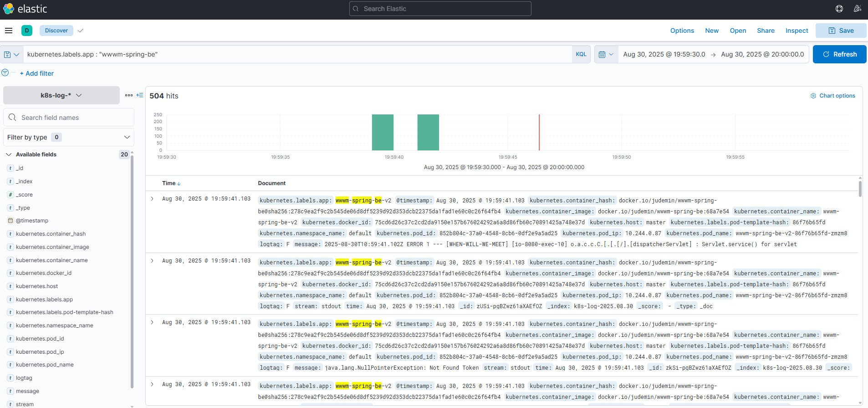Click the red current-time marker line
This screenshot has height=408, width=868.
539,132
